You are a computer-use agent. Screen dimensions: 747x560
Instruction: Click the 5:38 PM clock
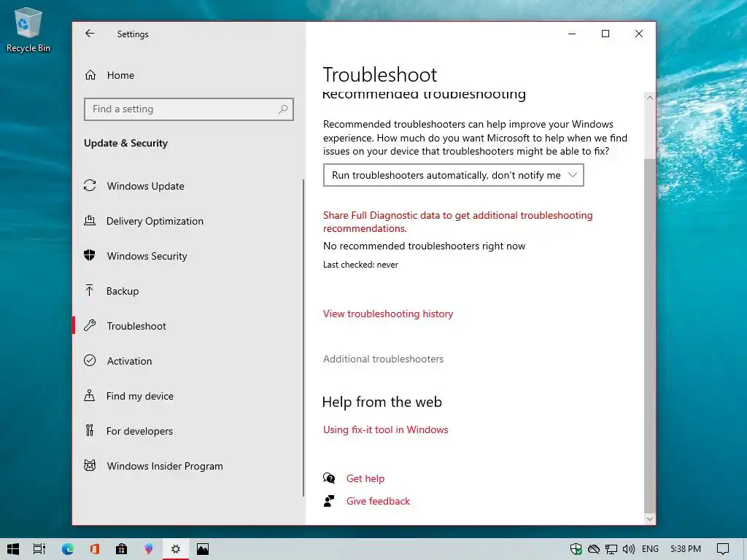[686, 549]
